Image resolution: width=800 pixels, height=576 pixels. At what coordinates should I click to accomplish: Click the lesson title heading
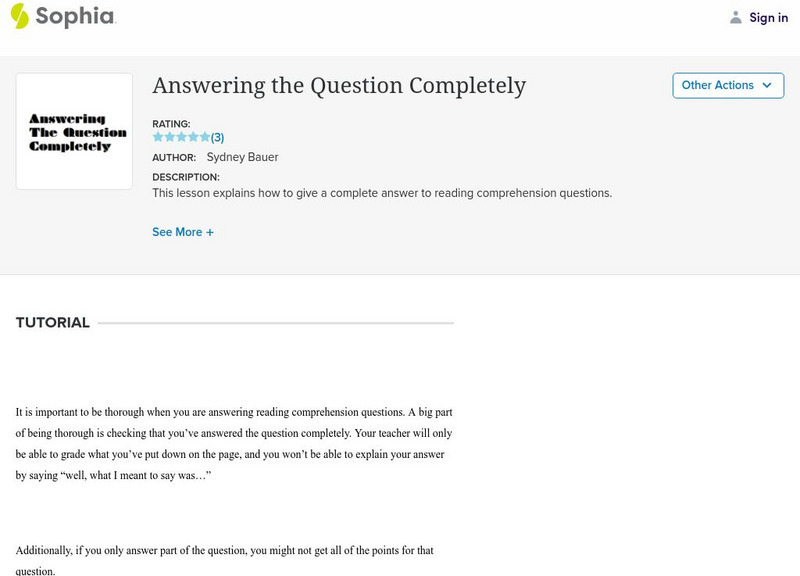pos(339,86)
